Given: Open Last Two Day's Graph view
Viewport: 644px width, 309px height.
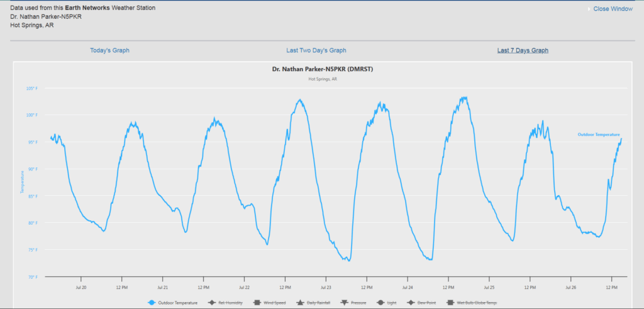Looking at the screenshot, I should coord(316,50).
